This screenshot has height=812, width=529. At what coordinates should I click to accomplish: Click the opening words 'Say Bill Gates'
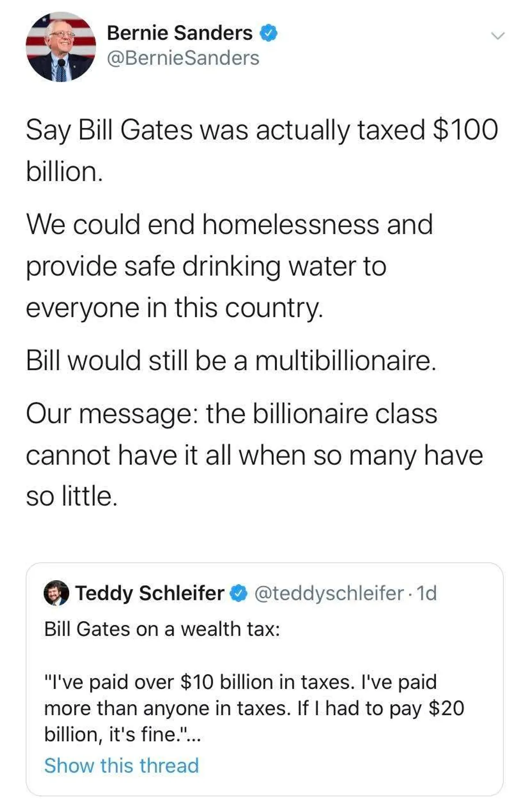(109, 130)
